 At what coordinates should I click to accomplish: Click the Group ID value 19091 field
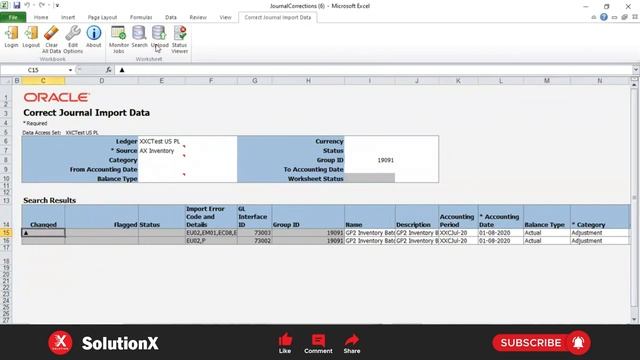[x=370, y=160]
